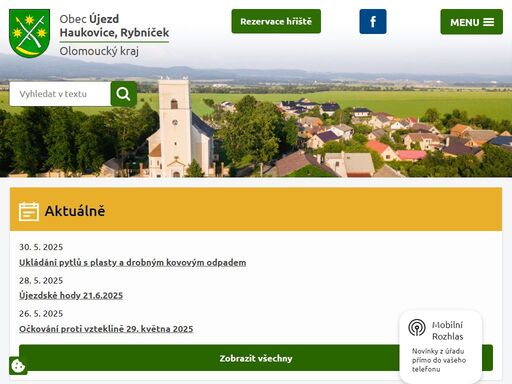
Task: Click the green search magnifier button
Action: (x=123, y=94)
